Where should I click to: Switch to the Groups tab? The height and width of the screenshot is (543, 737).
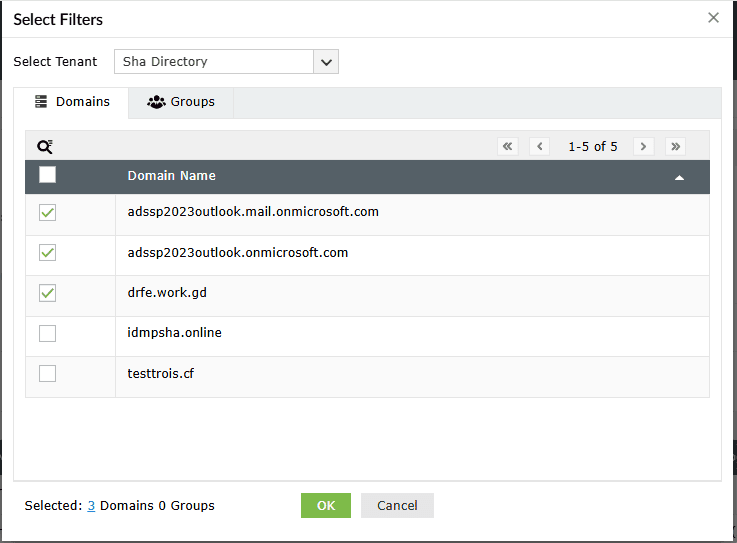pyautogui.click(x=181, y=102)
